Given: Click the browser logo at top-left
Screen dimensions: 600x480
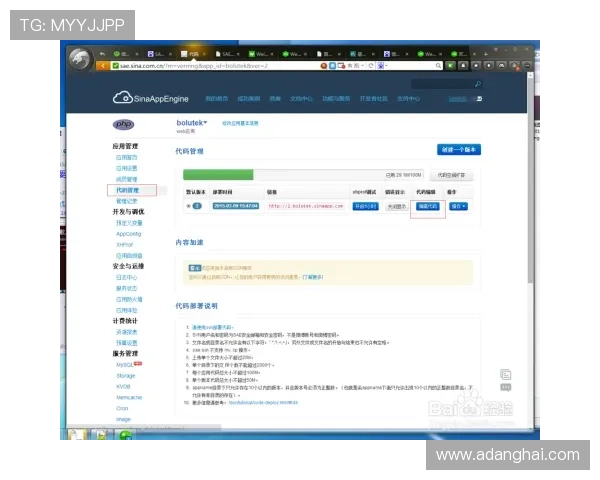Looking at the screenshot, I should point(80,59).
